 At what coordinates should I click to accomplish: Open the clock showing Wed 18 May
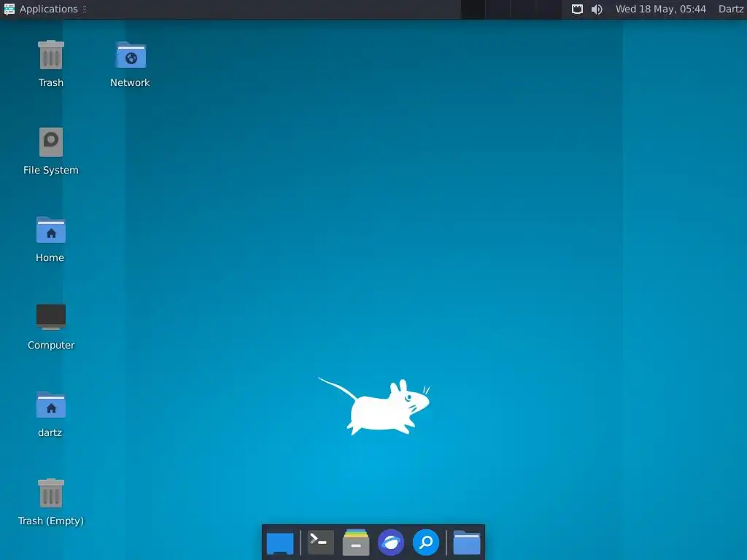point(660,9)
